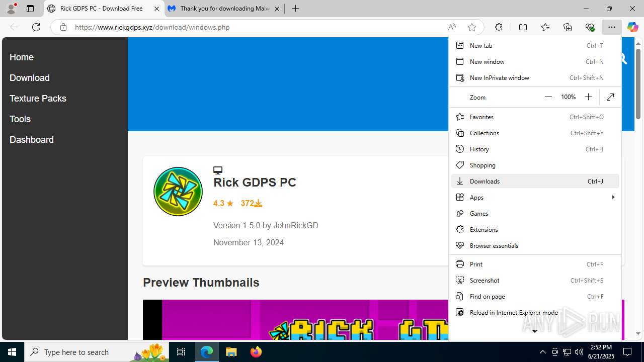This screenshot has width=644, height=362.
Task: Open File Explorer from taskbar
Action: [231, 352]
